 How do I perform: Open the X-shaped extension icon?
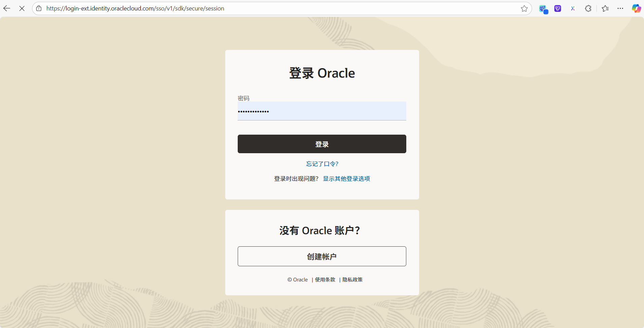(573, 8)
